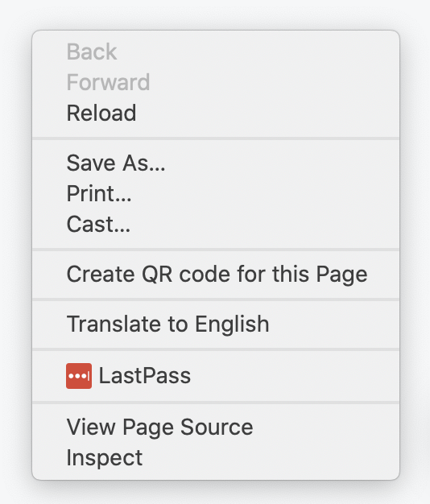Click Translate to English
The image size is (430, 504).
pos(216,324)
